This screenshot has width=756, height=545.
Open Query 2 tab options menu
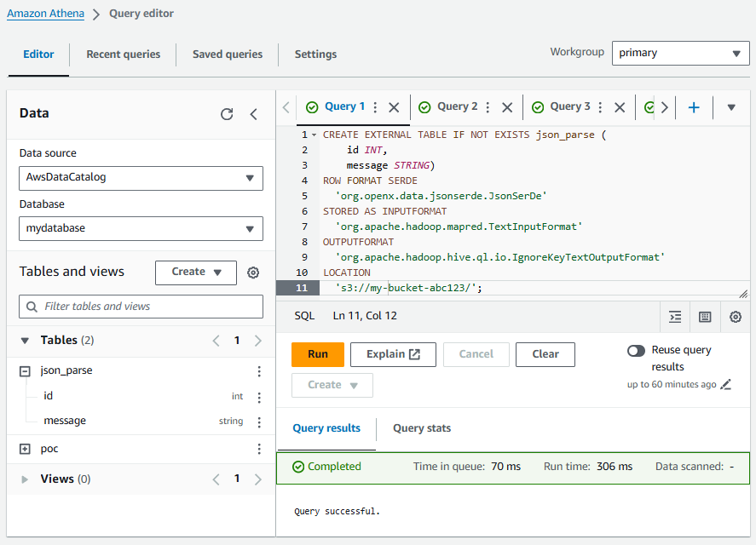coord(488,107)
